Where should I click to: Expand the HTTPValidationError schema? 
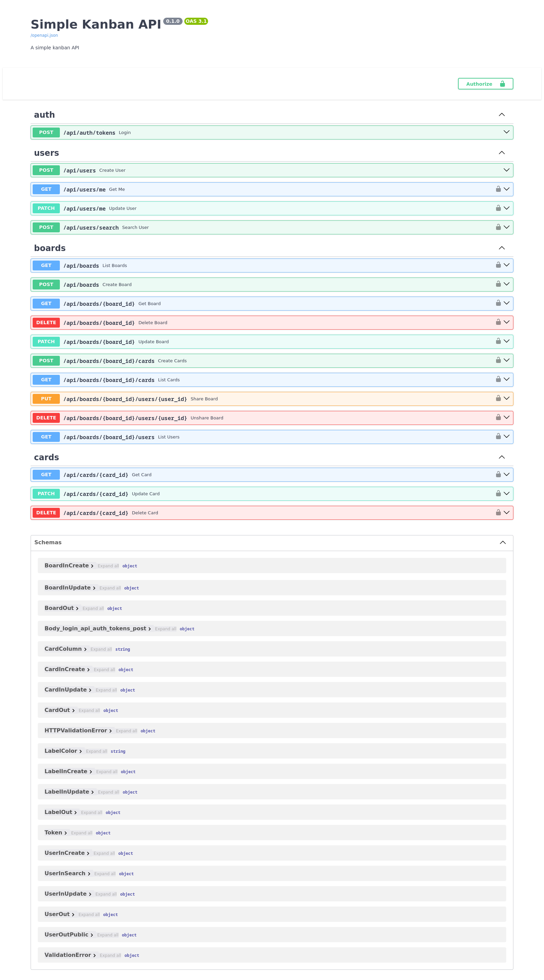111,730
